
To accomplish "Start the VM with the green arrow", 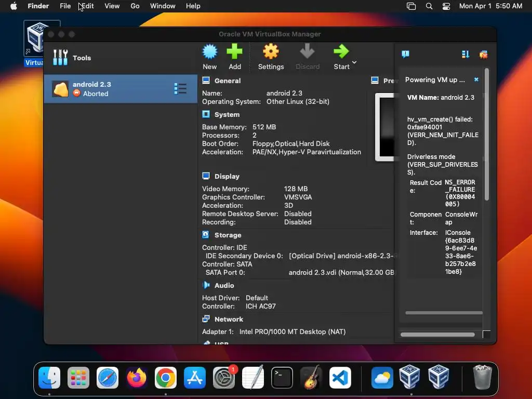I will click(x=341, y=51).
